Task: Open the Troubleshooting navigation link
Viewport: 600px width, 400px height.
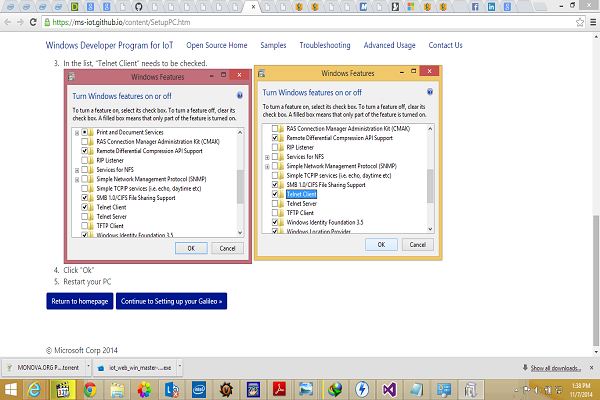Action: [325, 45]
